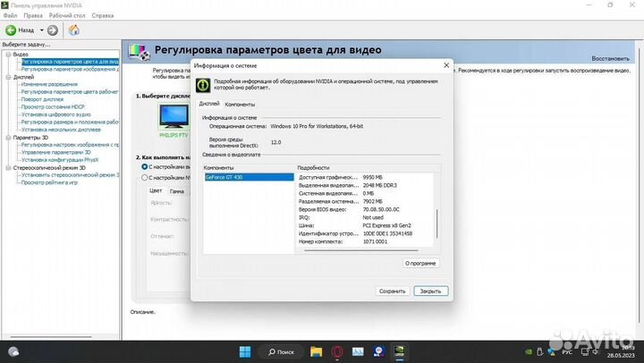Screen dimensions: 644x363
Task: Switch to the Дисплей tab in dialog
Action: 209,104
